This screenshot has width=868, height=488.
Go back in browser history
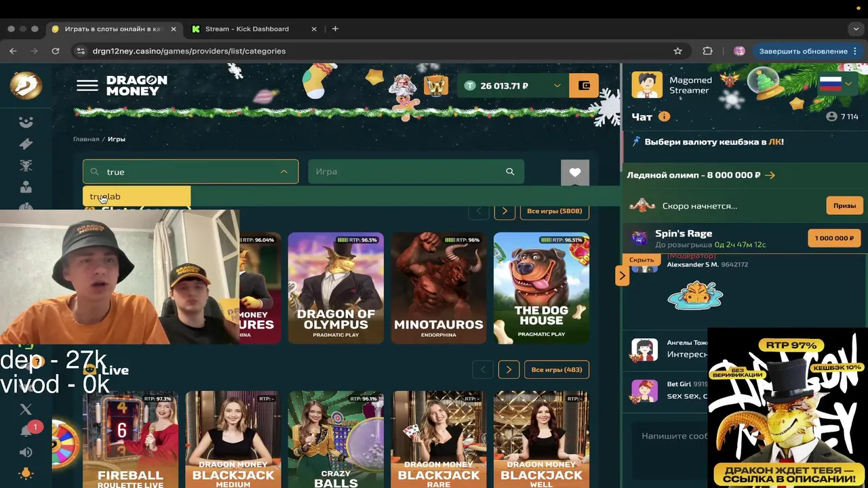click(x=13, y=51)
